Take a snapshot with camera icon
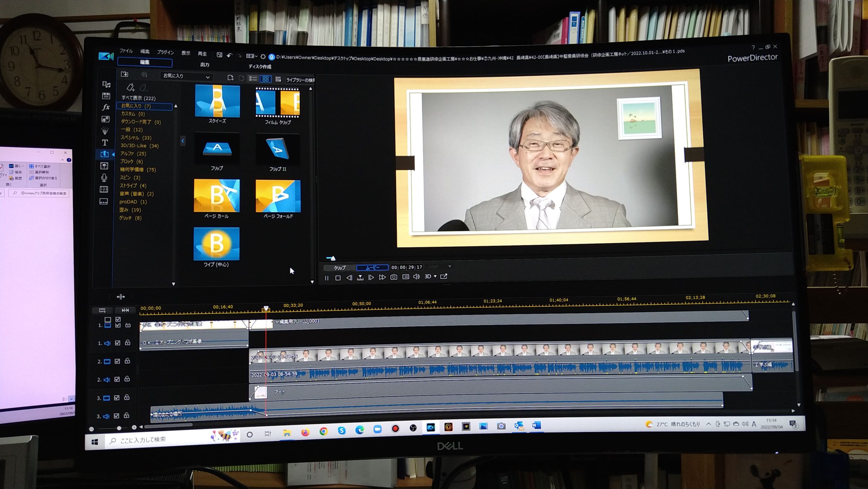The height and width of the screenshot is (489, 868). (x=394, y=277)
